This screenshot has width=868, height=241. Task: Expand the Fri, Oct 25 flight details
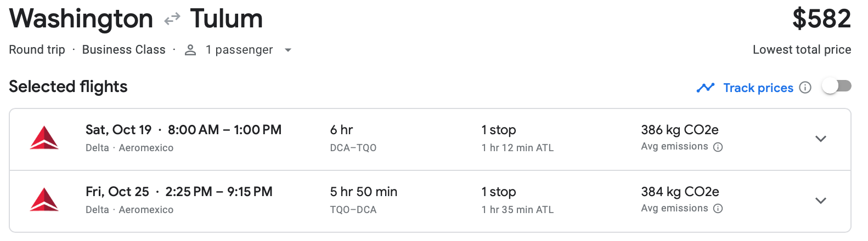[x=821, y=200]
